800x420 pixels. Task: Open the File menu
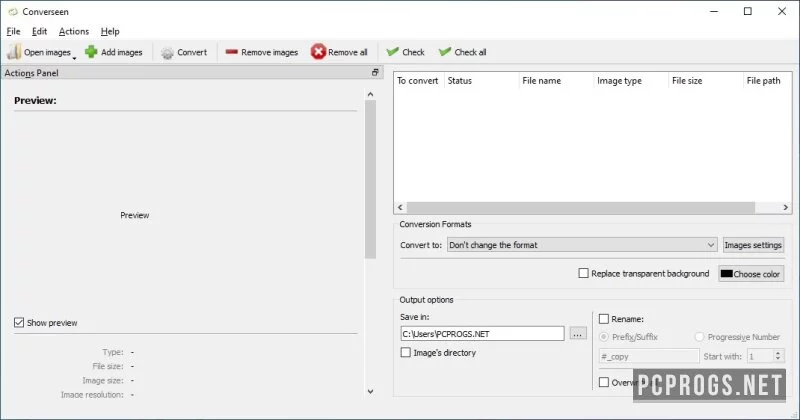(13, 32)
